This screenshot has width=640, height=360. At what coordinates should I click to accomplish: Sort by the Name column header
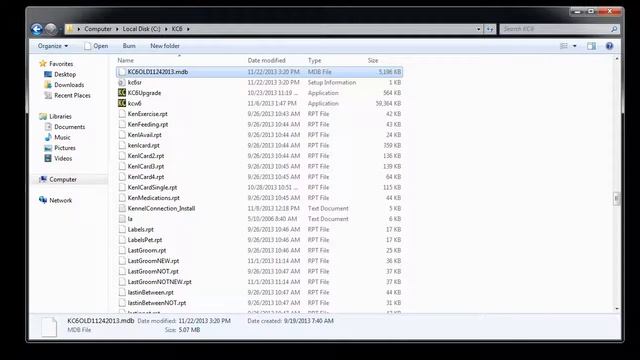[126, 60]
